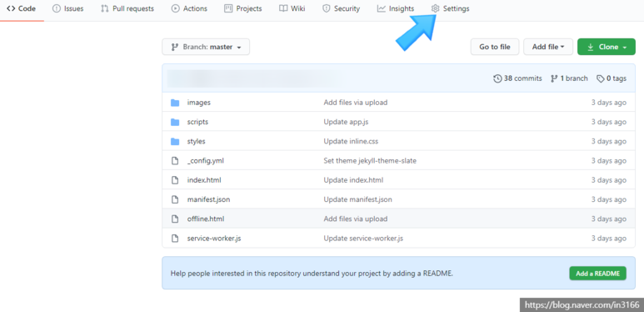Open the Code tab
The image size is (644, 312).
pyautogui.click(x=22, y=8)
